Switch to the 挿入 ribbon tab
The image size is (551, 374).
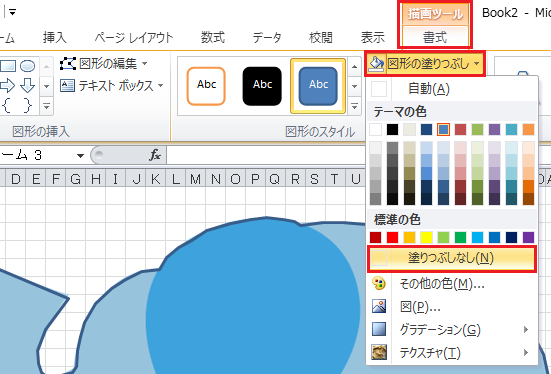[54, 37]
